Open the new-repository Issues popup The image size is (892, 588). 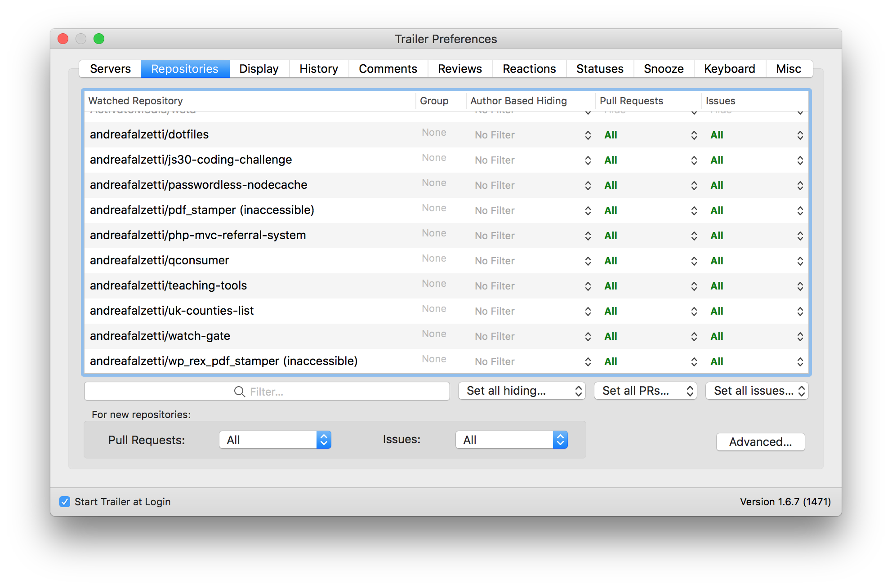click(512, 440)
